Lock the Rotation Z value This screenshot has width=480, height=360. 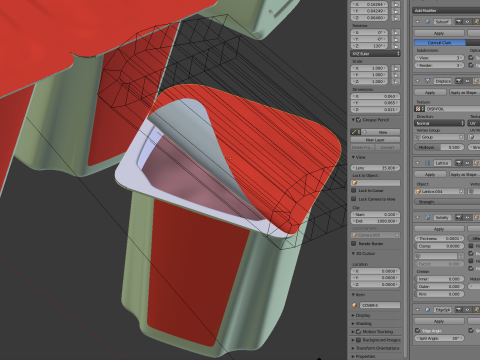click(395, 46)
